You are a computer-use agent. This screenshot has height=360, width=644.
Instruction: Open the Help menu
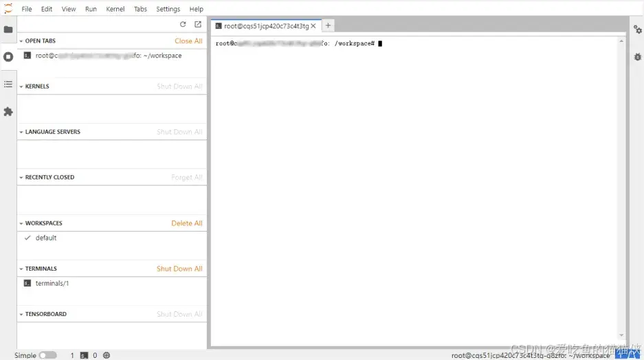[197, 9]
